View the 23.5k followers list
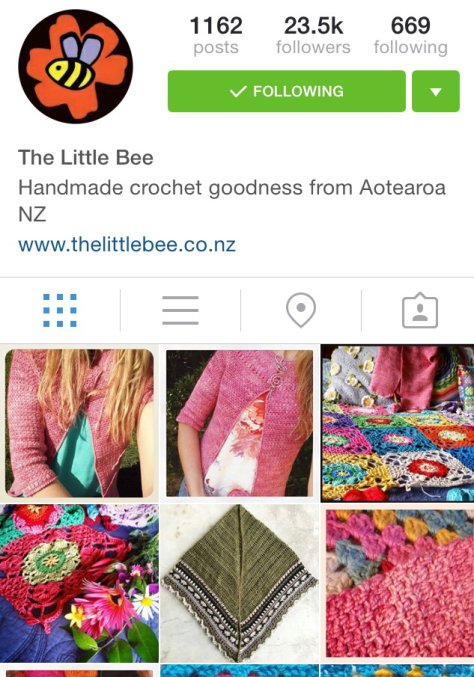 tap(313, 35)
